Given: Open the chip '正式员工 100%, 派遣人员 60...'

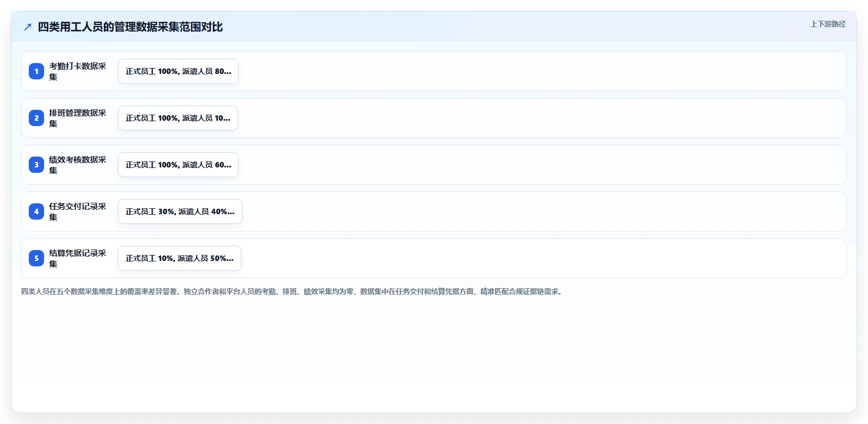Looking at the screenshot, I should pyautogui.click(x=178, y=165).
